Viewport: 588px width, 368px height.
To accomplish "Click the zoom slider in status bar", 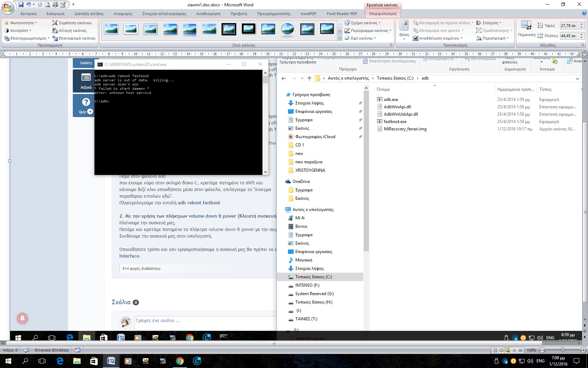I will click(x=562, y=350).
